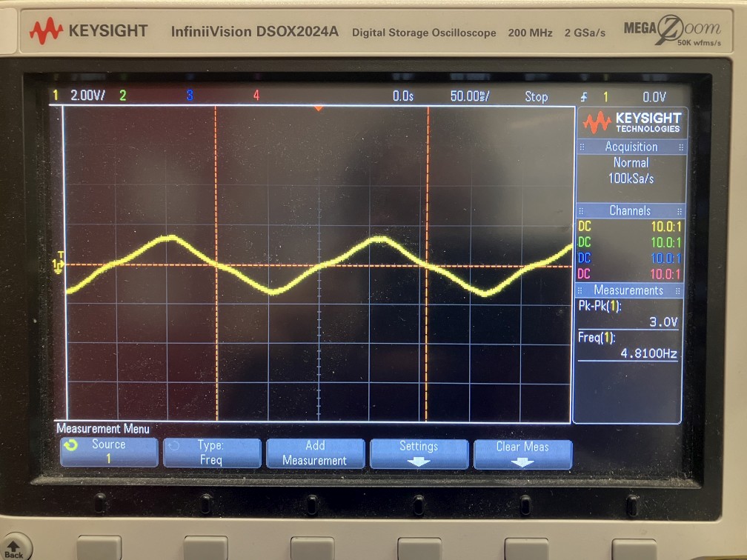Image resolution: width=747 pixels, height=560 pixels.
Task: Click the 50.00 ms/div timebase readout
Action: coord(469,96)
